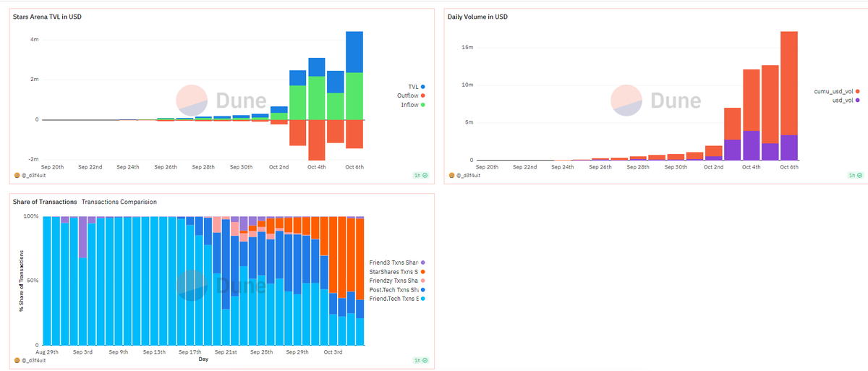868x371 pixels.
Task: Toggle the Inflow series in the legend
Action: 413,105
